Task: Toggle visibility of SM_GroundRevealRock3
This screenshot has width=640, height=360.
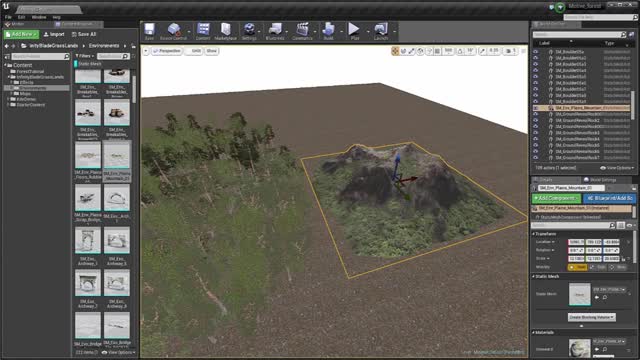Action: point(536,133)
